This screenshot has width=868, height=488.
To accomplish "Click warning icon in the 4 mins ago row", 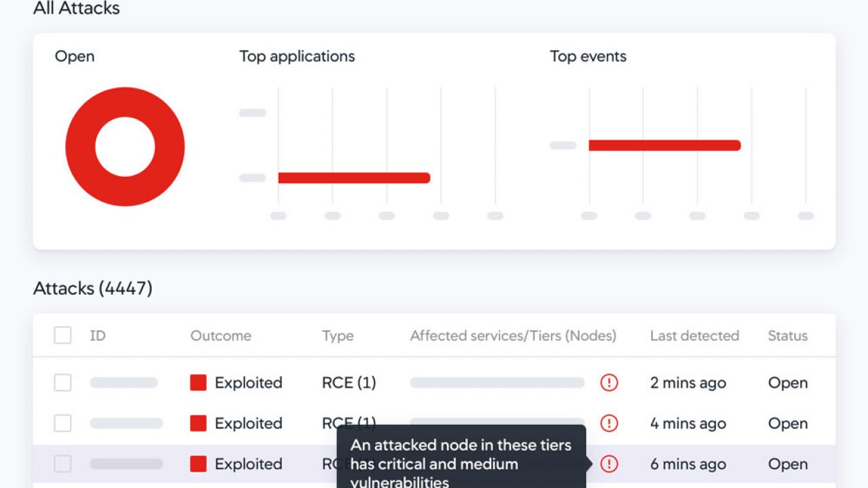I will (x=609, y=424).
